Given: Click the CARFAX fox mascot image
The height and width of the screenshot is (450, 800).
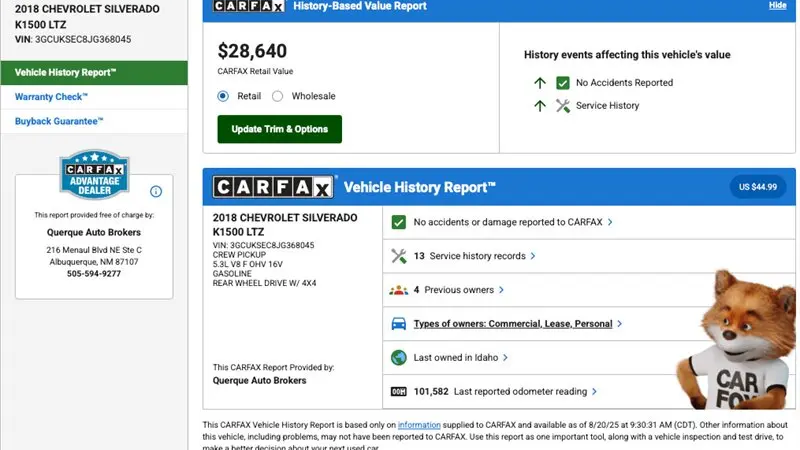Looking at the screenshot, I should tap(736, 339).
